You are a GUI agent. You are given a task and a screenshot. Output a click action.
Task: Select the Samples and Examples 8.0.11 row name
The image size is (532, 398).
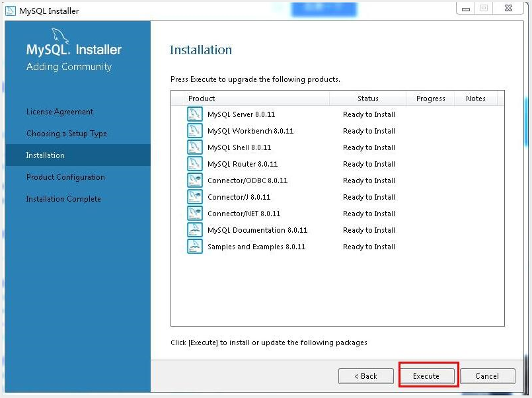(x=256, y=247)
